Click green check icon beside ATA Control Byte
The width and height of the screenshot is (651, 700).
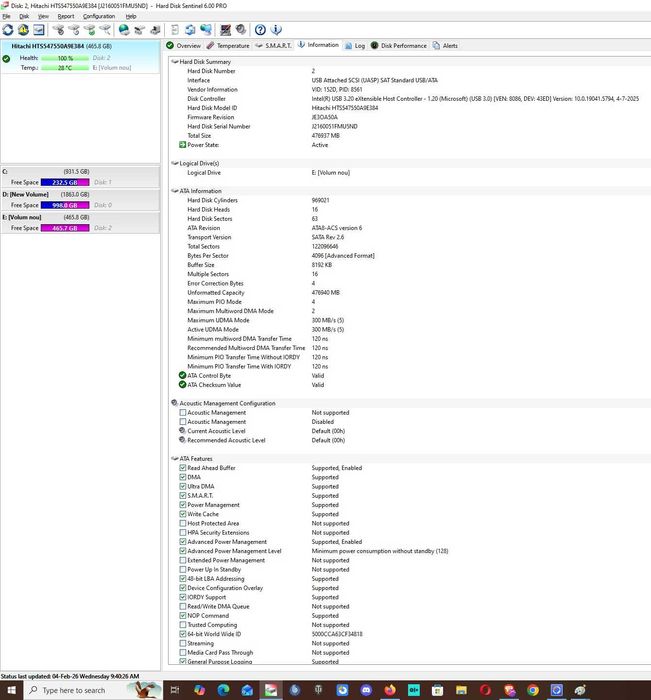pos(182,375)
